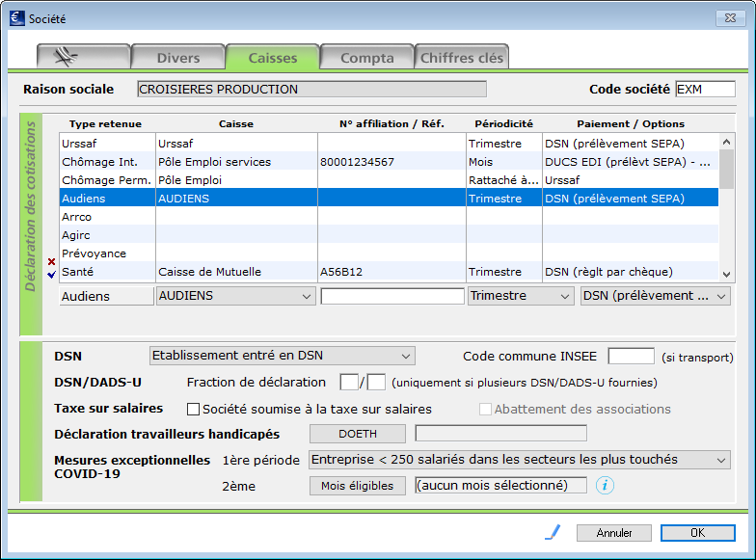This screenshot has height=560, width=756.
Task: Click the Caisse column header
Action: tap(235, 123)
